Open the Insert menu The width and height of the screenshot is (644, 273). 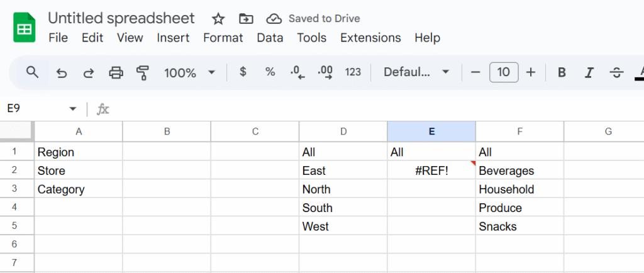(x=173, y=38)
